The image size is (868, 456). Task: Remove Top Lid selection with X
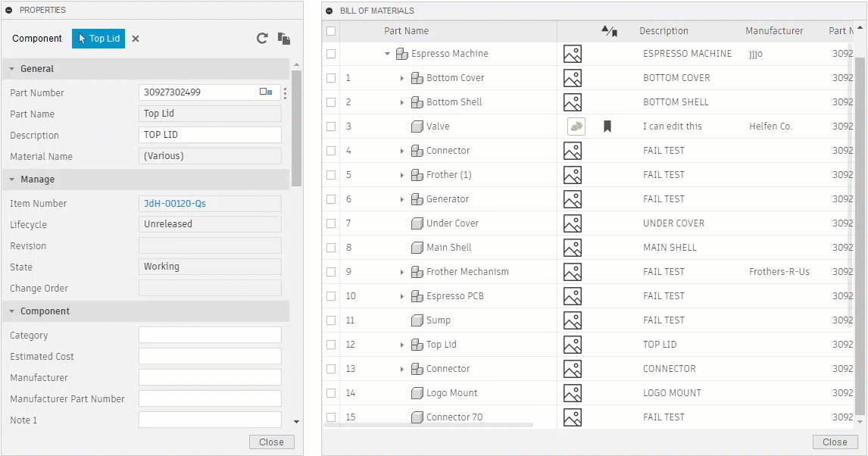pyautogui.click(x=136, y=39)
